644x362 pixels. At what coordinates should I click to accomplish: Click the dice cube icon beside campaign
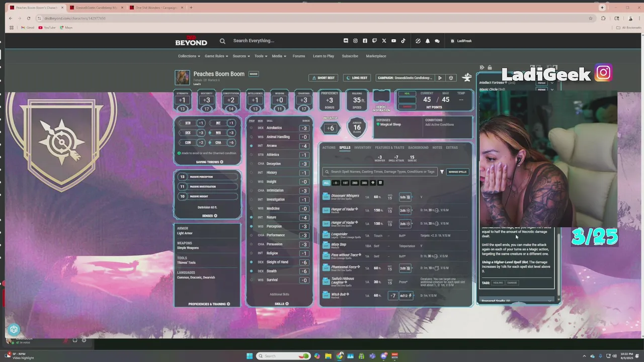pos(451,78)
